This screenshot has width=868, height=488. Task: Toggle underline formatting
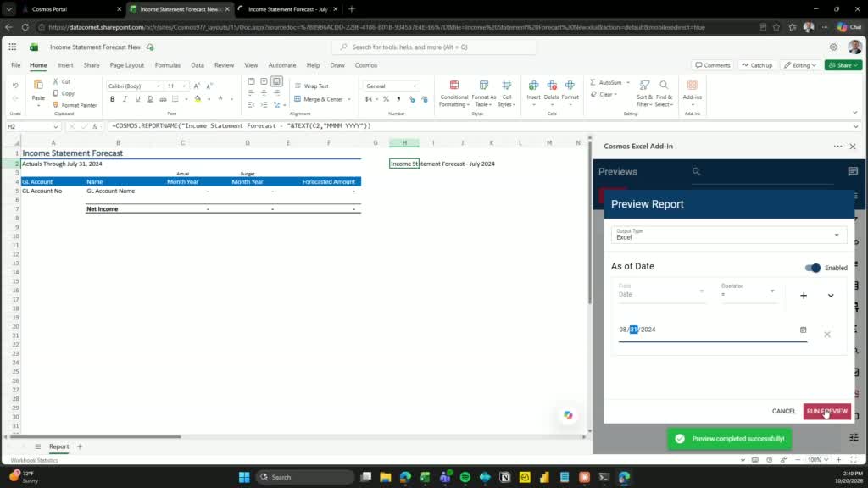pyautogui.click(x=138, y=99)
